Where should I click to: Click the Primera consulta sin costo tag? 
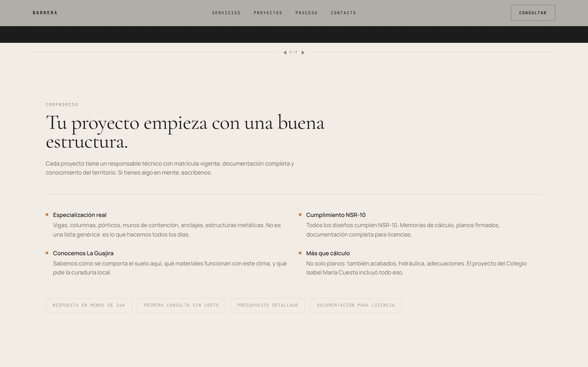point(181,305)
